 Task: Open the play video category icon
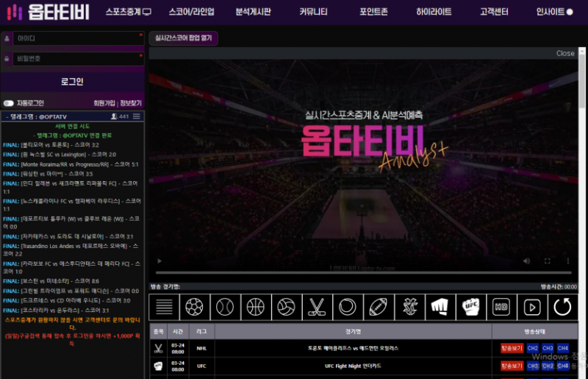click(x=532, y=307)
